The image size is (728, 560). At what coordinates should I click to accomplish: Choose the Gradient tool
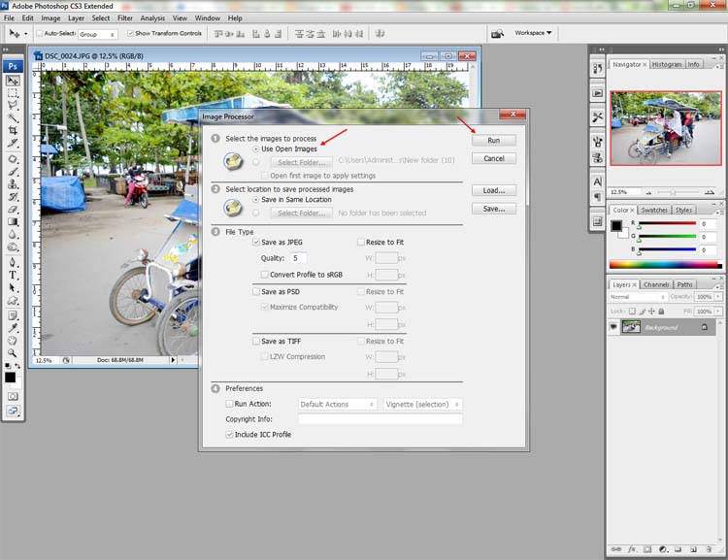point(13,222)
